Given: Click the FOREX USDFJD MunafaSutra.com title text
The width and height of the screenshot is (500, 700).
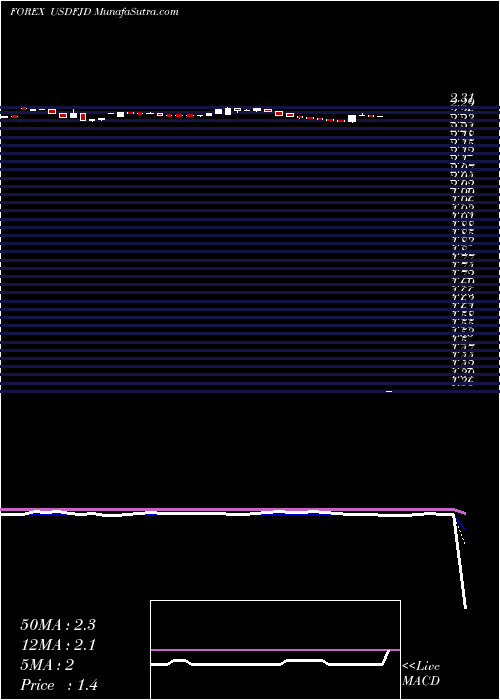Looking at the screenshot, I should click(x=94, y=12).
